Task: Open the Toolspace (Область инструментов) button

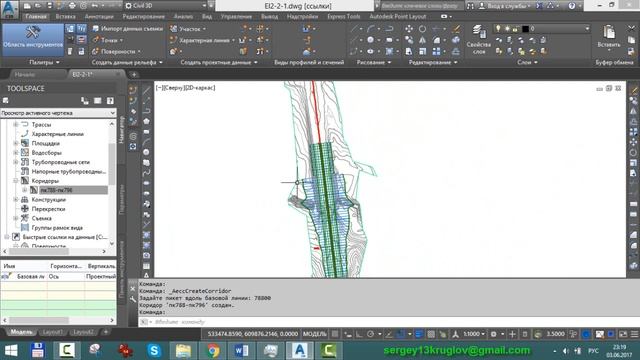Action: point(33,40)
